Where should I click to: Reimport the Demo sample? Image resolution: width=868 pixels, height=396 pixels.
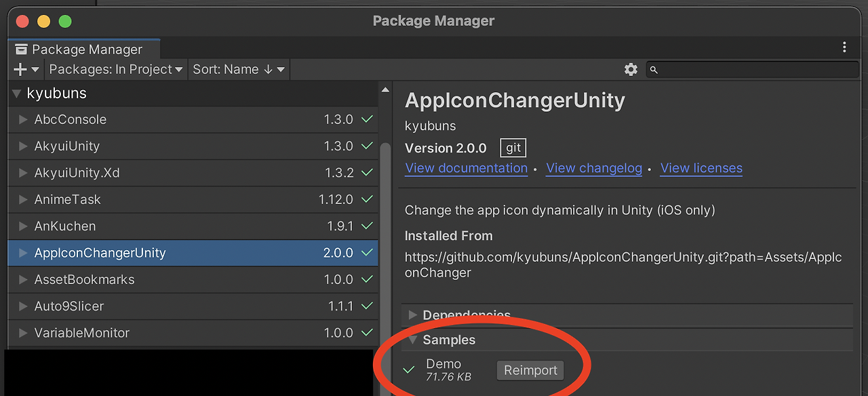[x=530, y=370]
